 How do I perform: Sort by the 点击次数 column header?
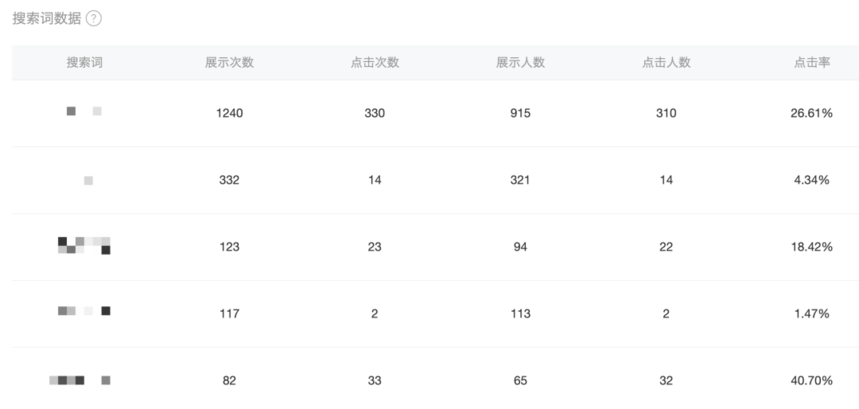375,62
